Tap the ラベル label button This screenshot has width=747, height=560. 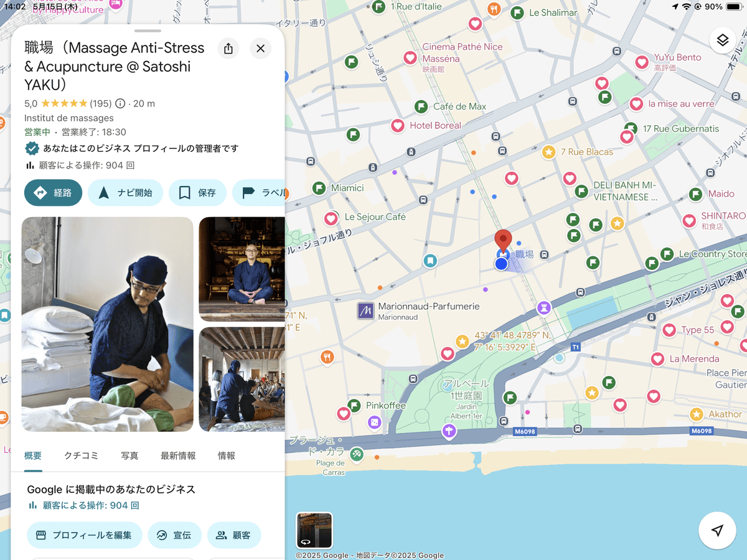click(x=259, y=193)
